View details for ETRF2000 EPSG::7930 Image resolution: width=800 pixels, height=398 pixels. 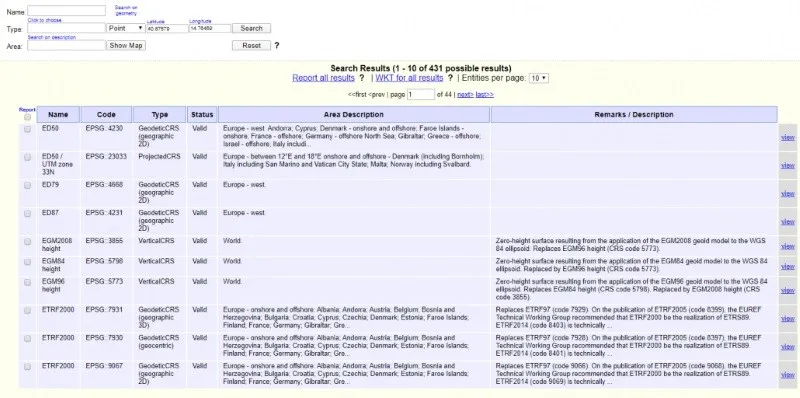(x=787, y=346)
